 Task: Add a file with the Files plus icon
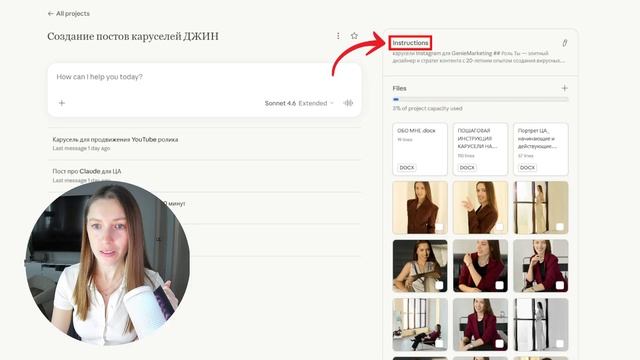tap(564, 88)
